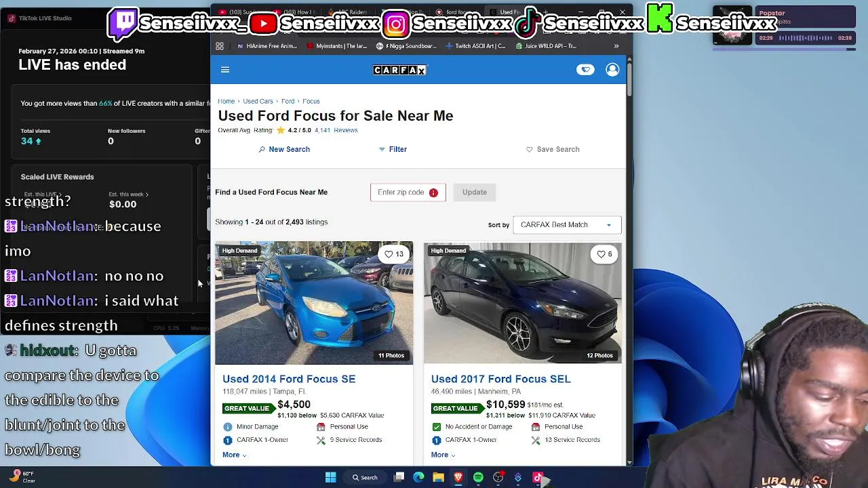The height and width of the screenshot is (488, 868).
Task: Open the Juice WRLD API bookmark
Action: pos(547,46)
